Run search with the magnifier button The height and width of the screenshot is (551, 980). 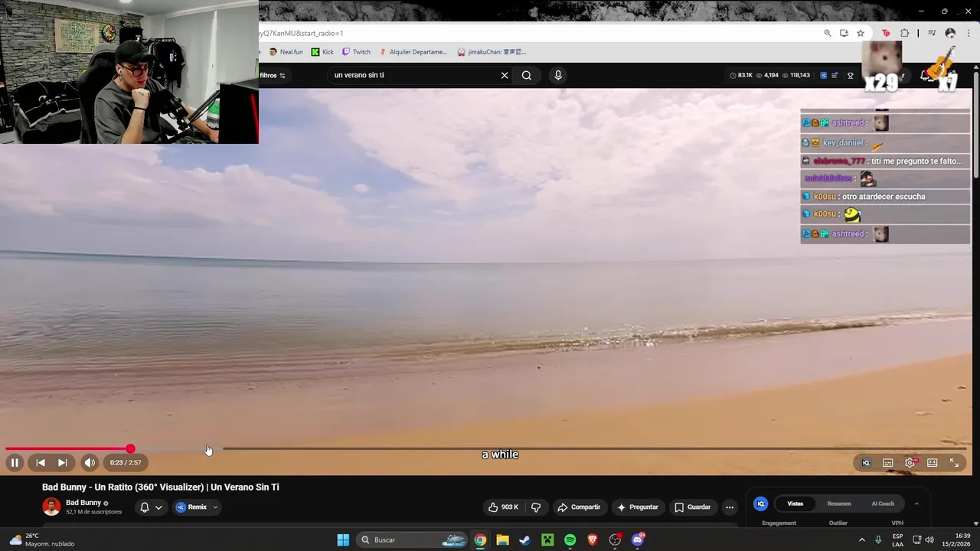527,75
